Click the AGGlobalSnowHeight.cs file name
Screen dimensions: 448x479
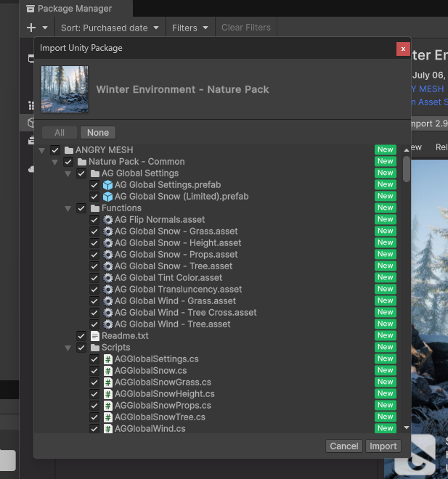(x=165, y=394)
